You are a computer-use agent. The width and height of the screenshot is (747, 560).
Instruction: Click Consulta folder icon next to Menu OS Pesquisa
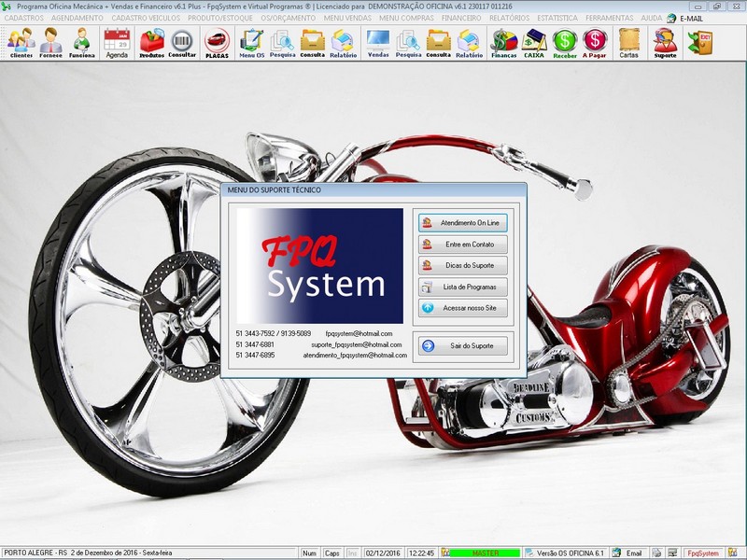tap(313, 43)
